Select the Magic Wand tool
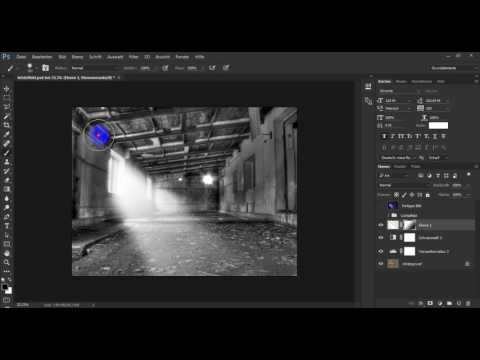This screenshot has height=360, width=480. click(x=6, y=116)
